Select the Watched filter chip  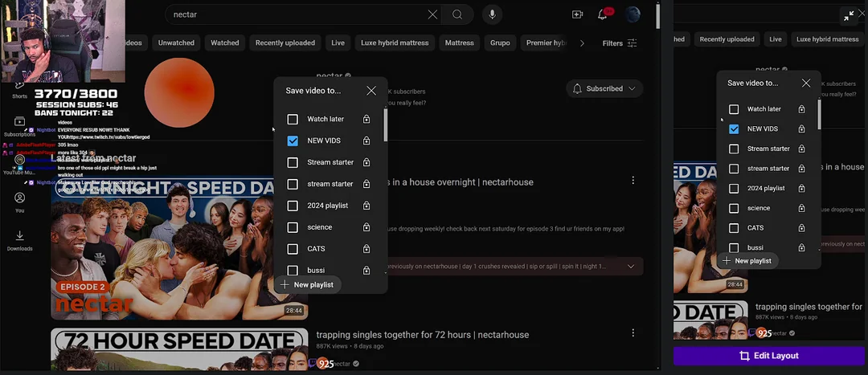tap(225, 43)
